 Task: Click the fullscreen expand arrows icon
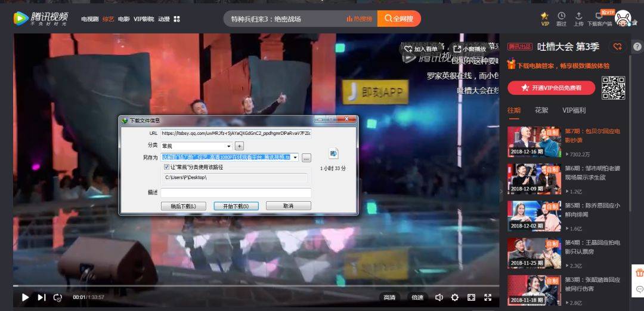[488, 297]
